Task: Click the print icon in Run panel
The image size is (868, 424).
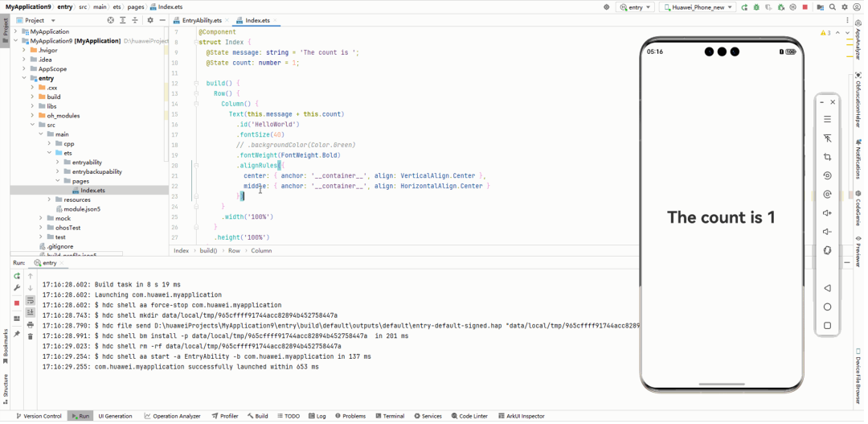Action: (31, 324)
